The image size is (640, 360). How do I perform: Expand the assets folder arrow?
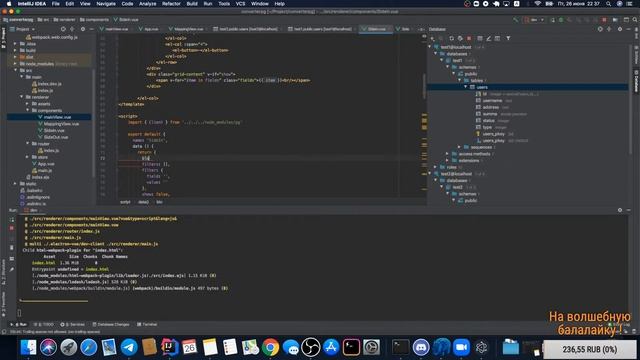28,104
